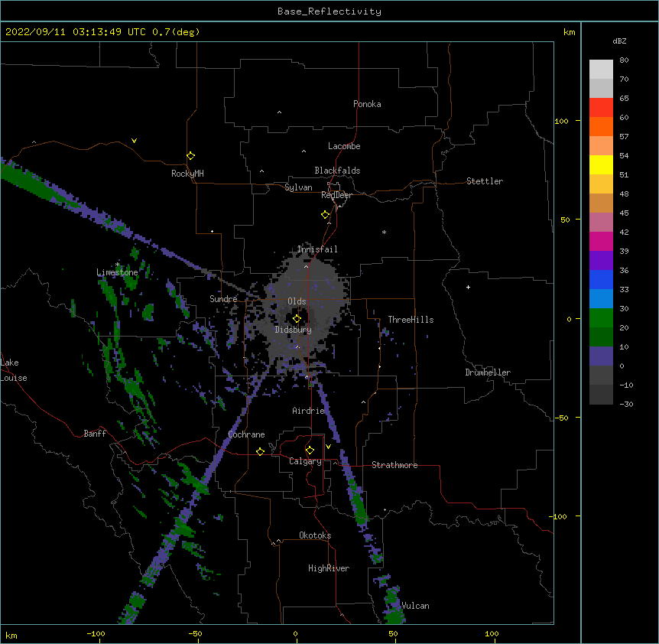Screen dimensions: 659x644
Task: Click the yellow diamond marker south of RedDeer
Action: (x=326, y=215)
